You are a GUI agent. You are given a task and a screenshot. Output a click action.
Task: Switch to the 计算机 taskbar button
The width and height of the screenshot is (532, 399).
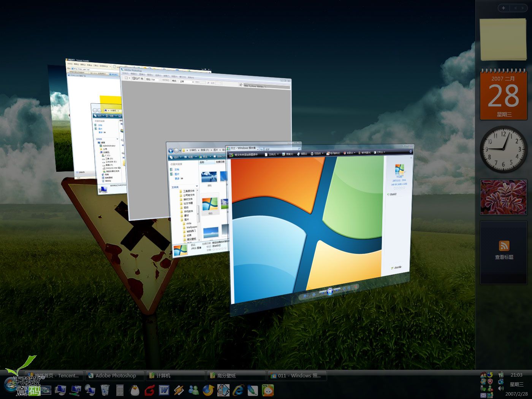176,376
